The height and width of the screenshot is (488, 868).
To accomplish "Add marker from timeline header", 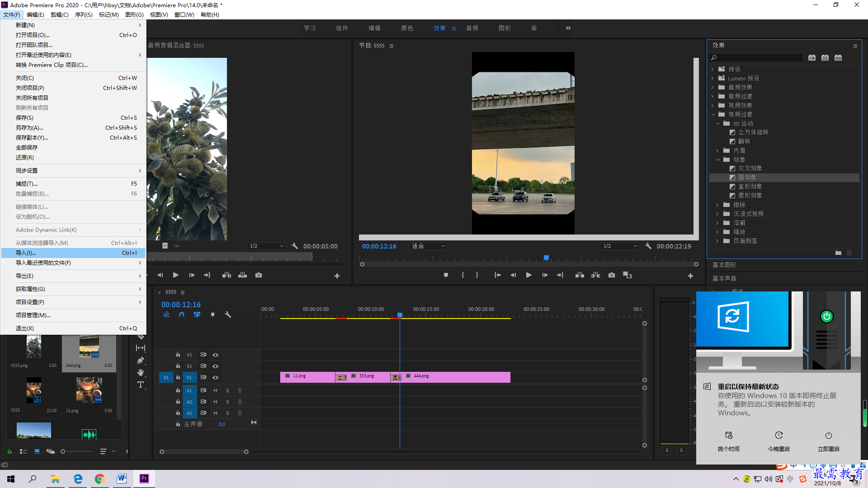I will tap(212, 314).
